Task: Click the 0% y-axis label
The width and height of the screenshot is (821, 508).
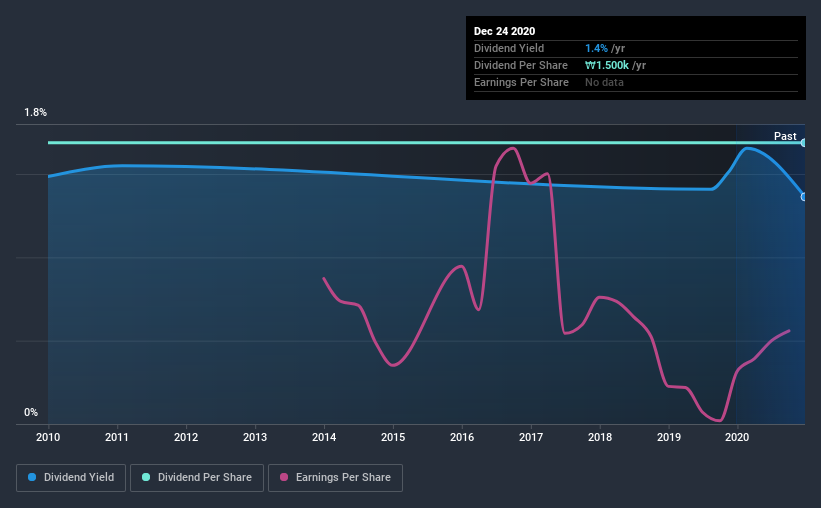Action: pos(31,412)
